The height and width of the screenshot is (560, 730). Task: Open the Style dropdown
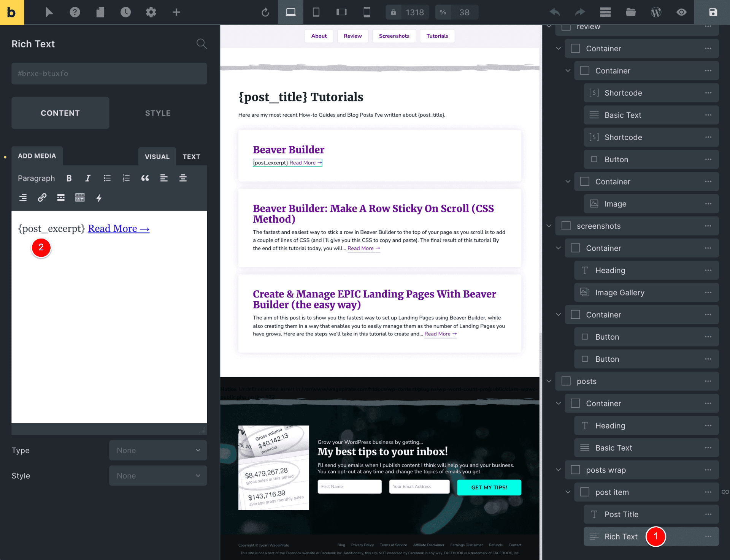[158, 476]
